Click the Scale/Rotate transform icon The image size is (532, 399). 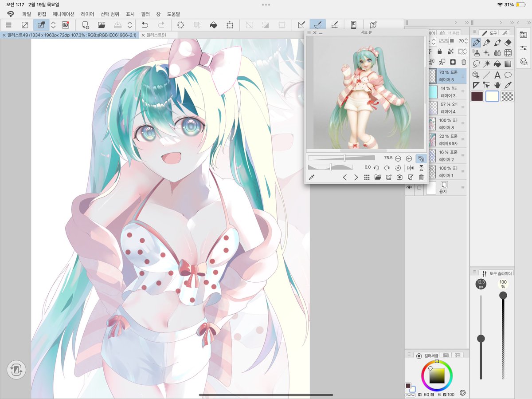click(x=230, y=25)
